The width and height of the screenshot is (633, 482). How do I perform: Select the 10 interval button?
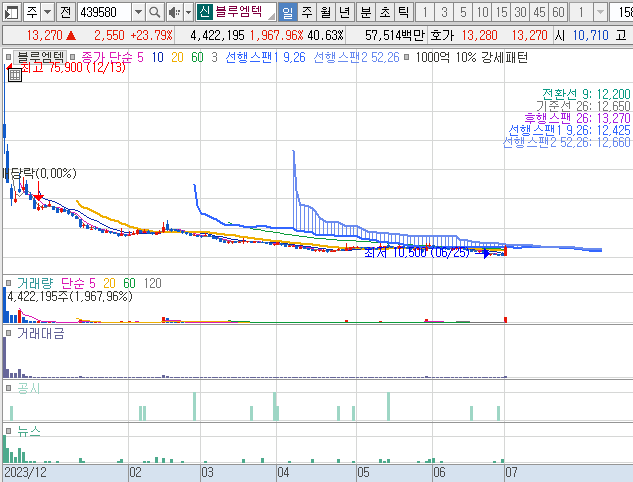tap(482, 13)
